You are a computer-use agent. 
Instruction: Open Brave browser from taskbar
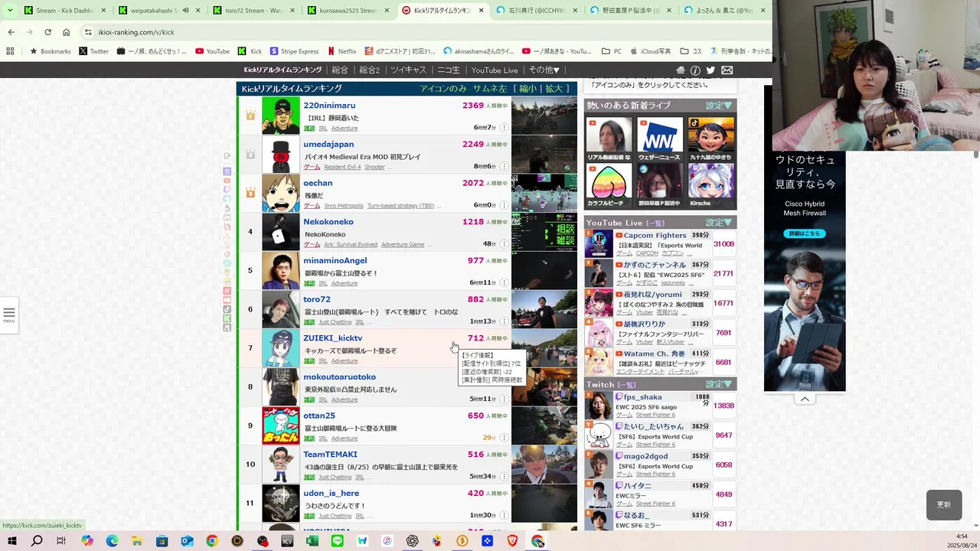(512, 541)
